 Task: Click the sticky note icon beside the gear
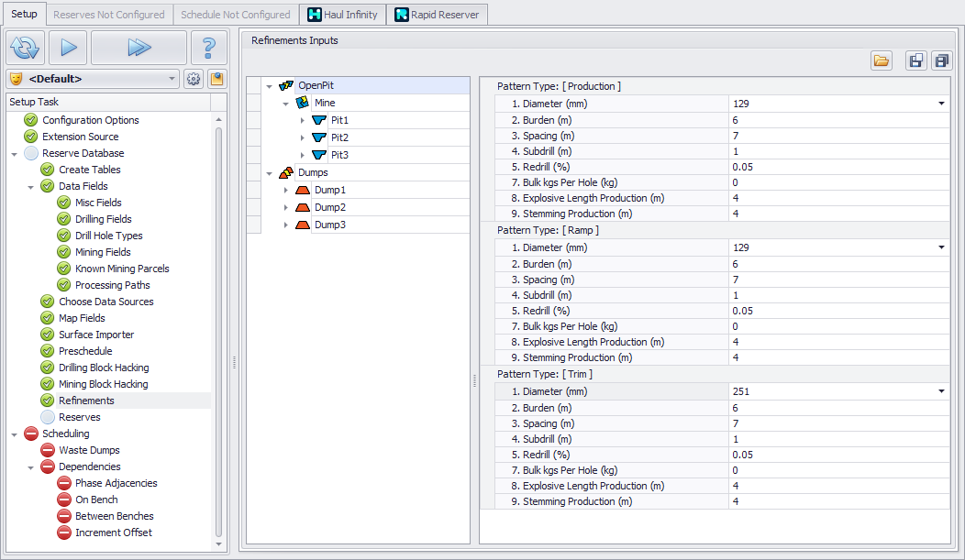click(216, 79)
